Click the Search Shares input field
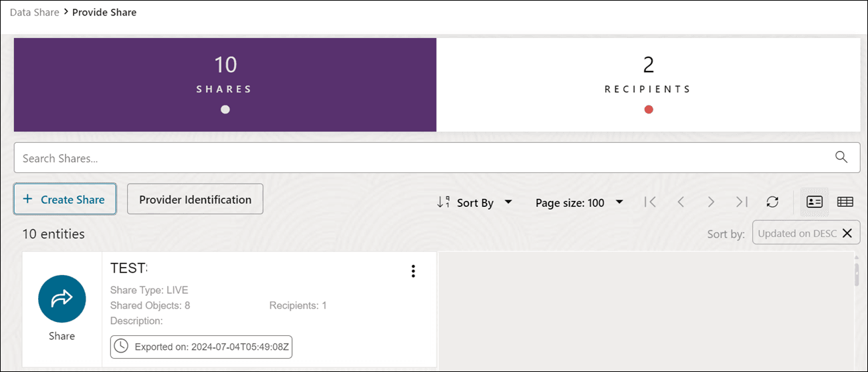This screenshot has width=868, height=372. (x=421, y=158)
